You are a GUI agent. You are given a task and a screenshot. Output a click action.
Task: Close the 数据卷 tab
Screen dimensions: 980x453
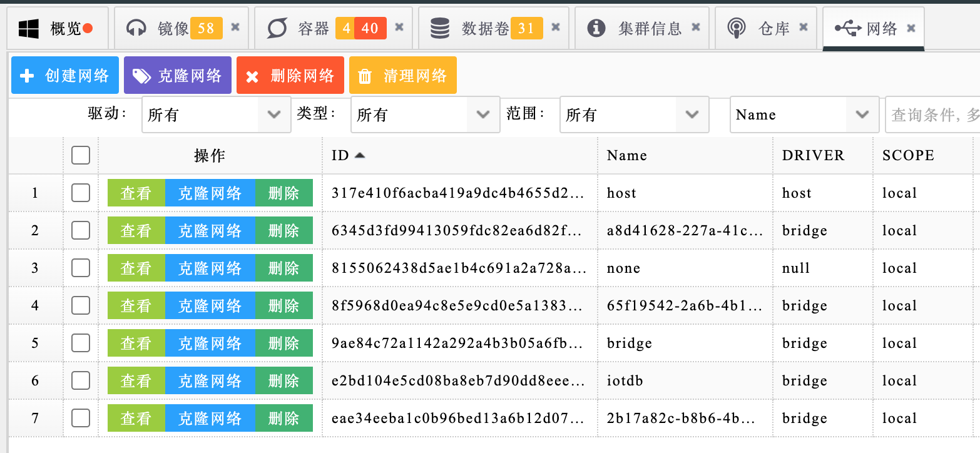click(556, 28)
